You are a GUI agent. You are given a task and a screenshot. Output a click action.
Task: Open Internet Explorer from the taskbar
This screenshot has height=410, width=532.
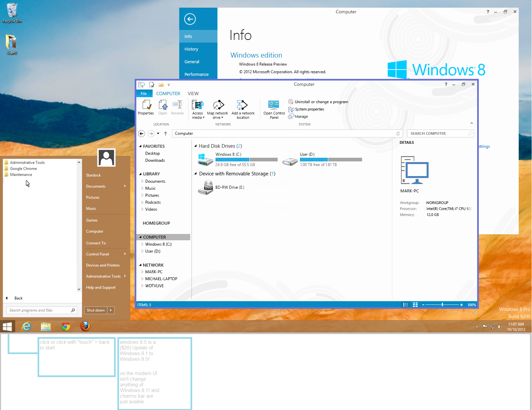point(26,326)
